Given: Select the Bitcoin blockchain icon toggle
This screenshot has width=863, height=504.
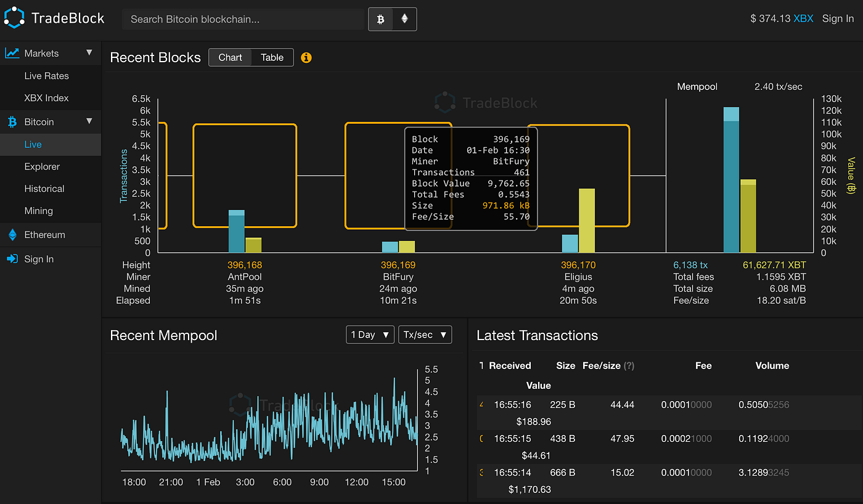Looking at the screenshot, I should tap(380, 19).
